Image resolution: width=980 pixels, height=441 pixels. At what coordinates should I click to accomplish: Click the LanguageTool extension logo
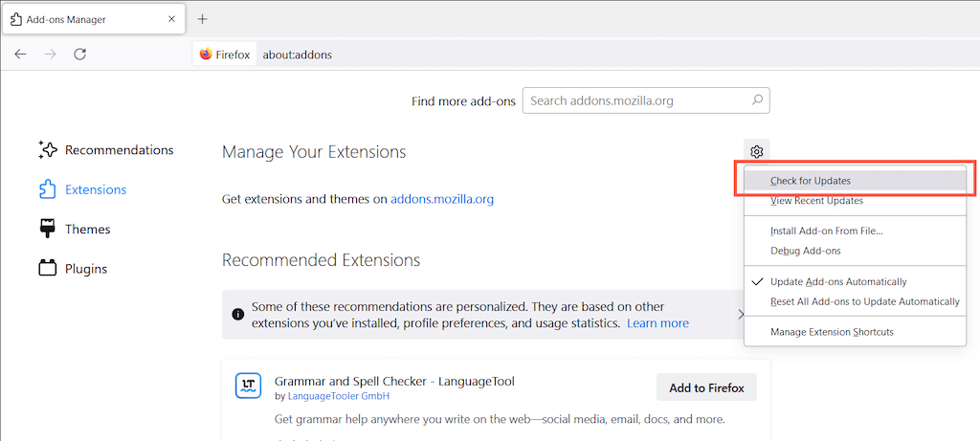coord(249,386)
